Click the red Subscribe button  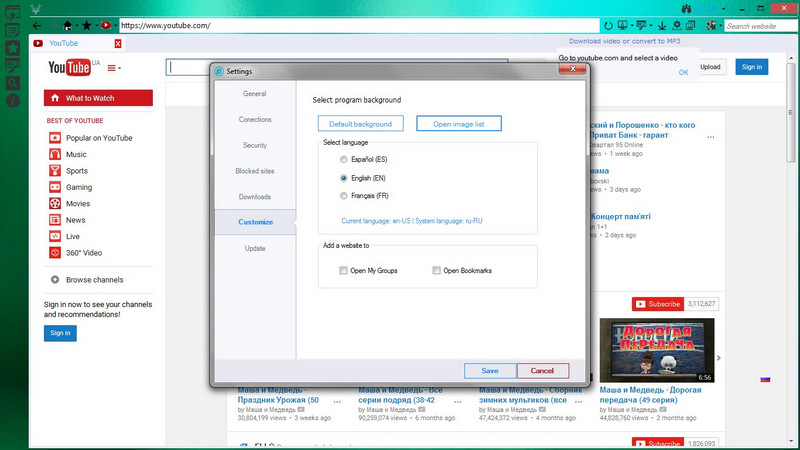[x=658, y=304]
